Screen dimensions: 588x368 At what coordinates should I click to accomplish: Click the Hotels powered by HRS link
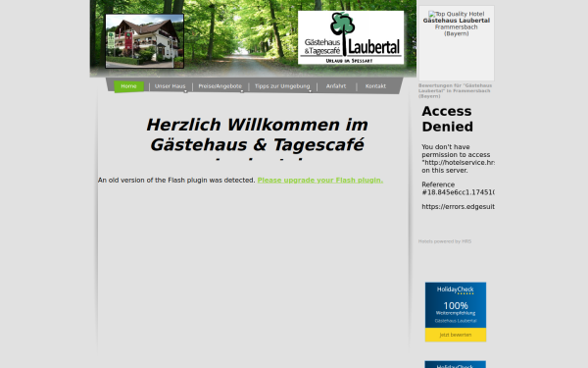pyautogui.click(x=445, y=241)
